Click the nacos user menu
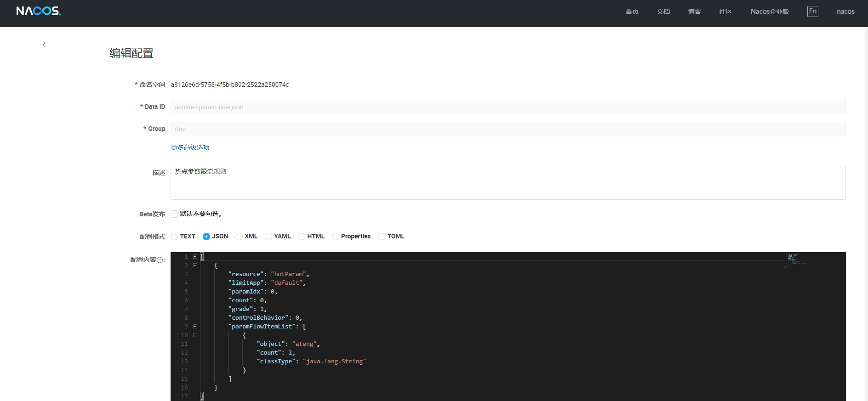The height and width of the screenshot is (401, 868). [845, 11]
